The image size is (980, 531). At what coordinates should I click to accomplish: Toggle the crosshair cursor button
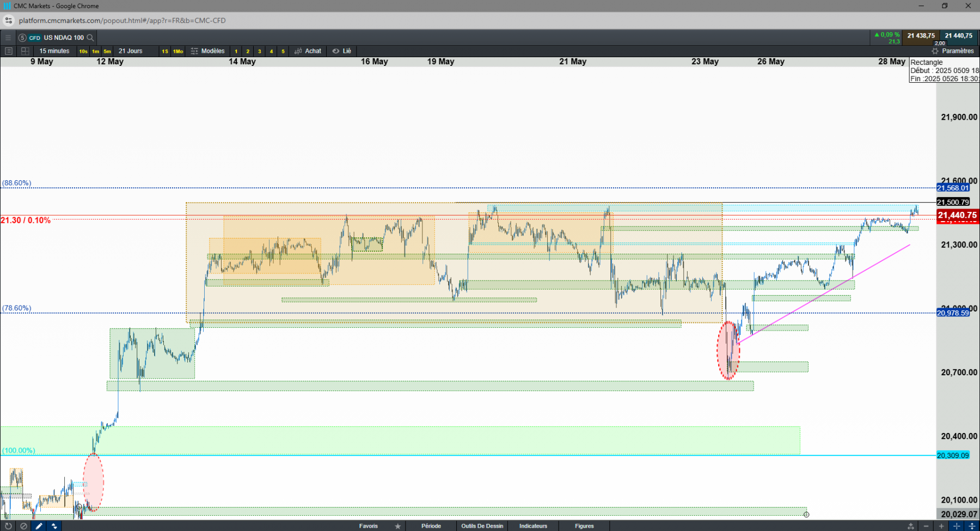pos(956,526)
